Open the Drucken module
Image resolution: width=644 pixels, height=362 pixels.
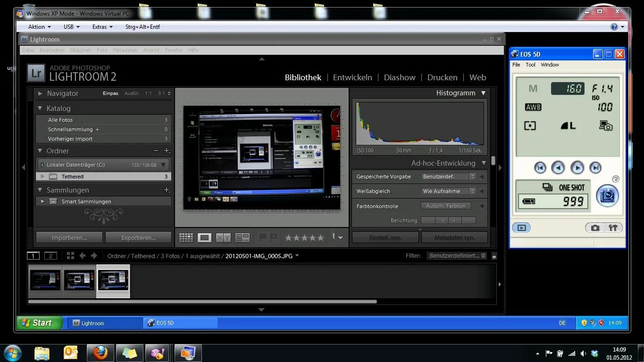pos(442,77)
